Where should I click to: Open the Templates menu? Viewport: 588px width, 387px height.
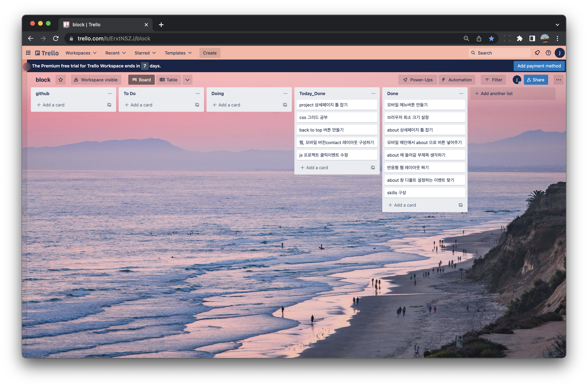178,53
